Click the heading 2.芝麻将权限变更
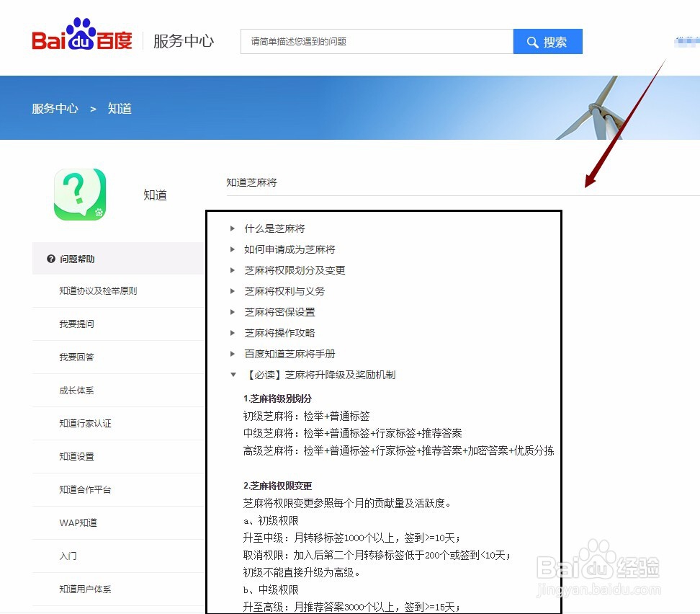Image resolution: width=700 pixels, height=614 pixels. pyautogui.click(x=278, y=486)
